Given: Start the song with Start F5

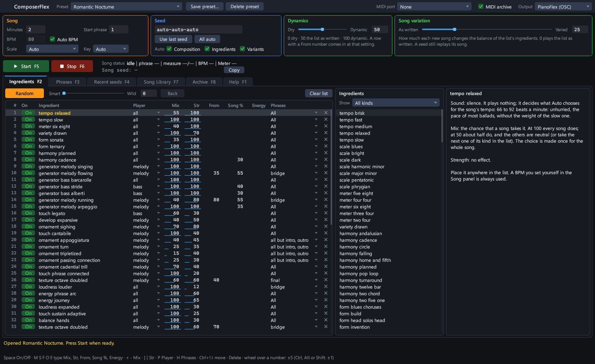Looking at the screenshot, I should 26,66.
